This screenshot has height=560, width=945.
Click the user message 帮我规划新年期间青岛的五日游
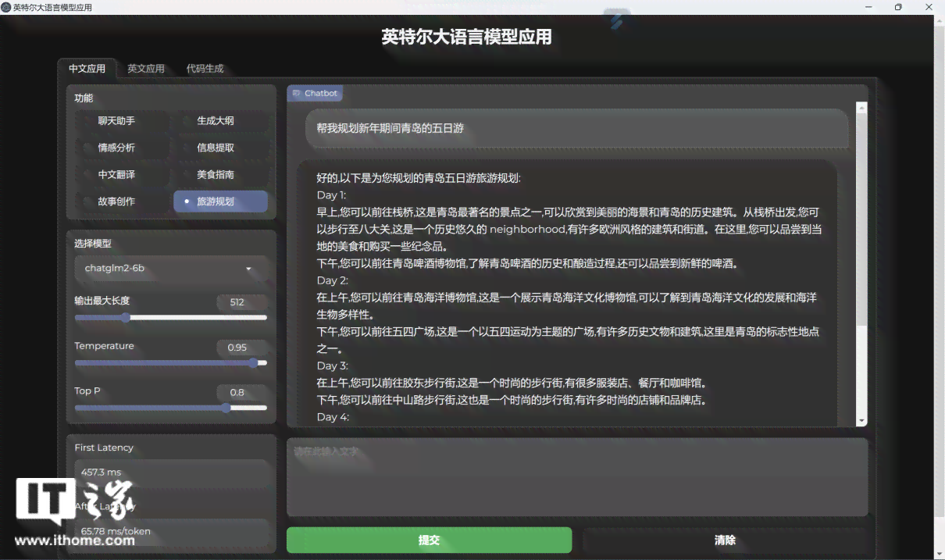[390, 128]
